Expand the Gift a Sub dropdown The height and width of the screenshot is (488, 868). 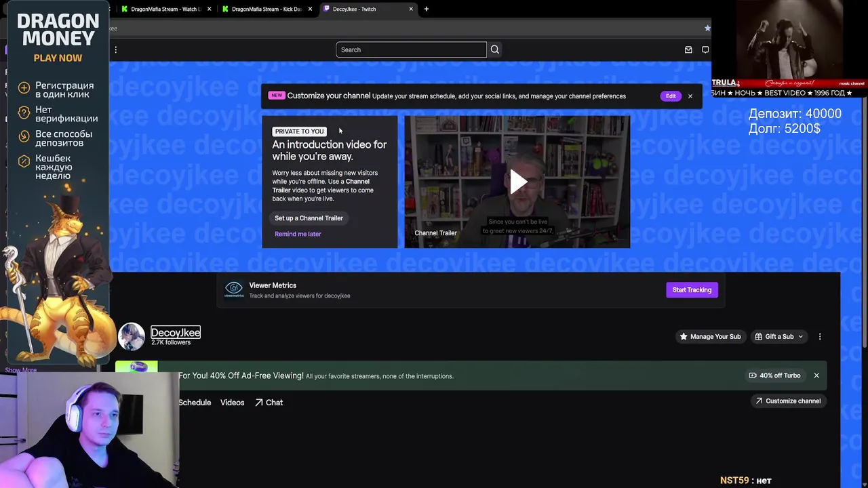point(778,336)
